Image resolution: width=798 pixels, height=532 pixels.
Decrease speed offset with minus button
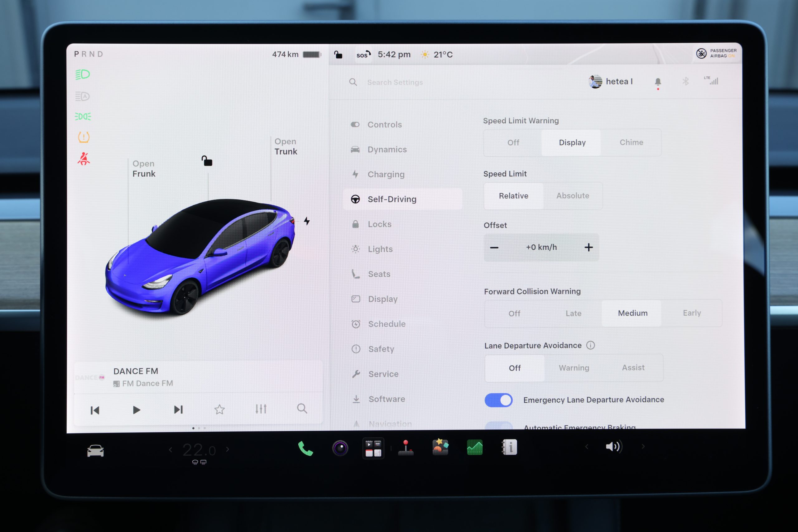[494, 248]
